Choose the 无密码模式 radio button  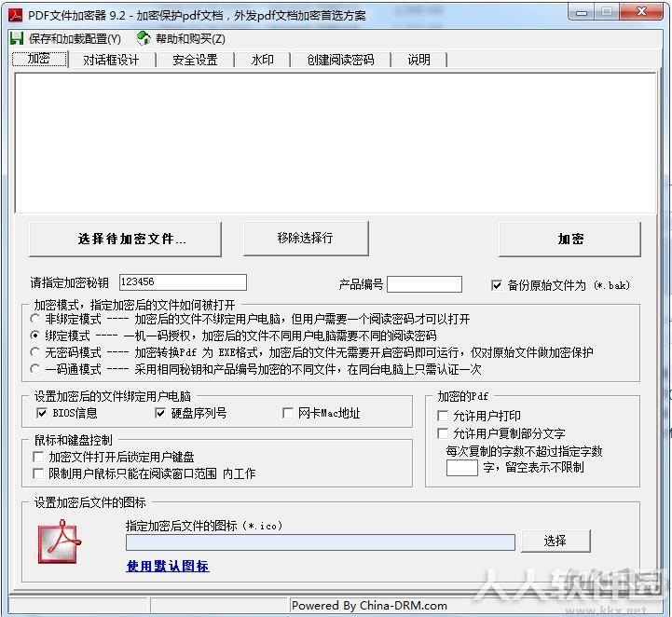(35, 352)
